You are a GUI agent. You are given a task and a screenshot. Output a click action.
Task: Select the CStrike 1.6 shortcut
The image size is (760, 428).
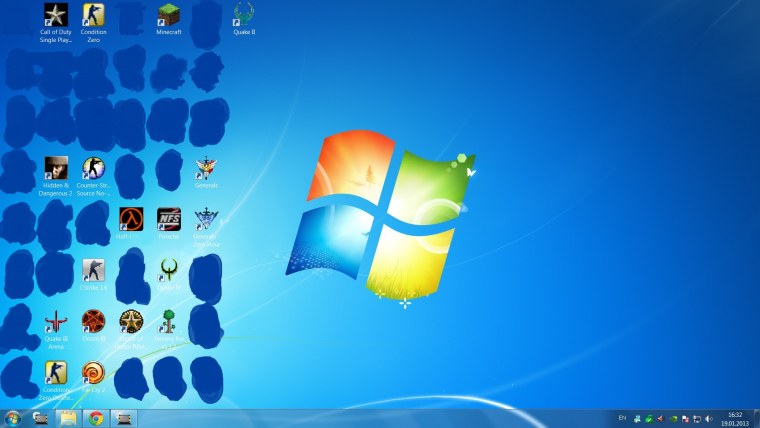click(93, 270)
